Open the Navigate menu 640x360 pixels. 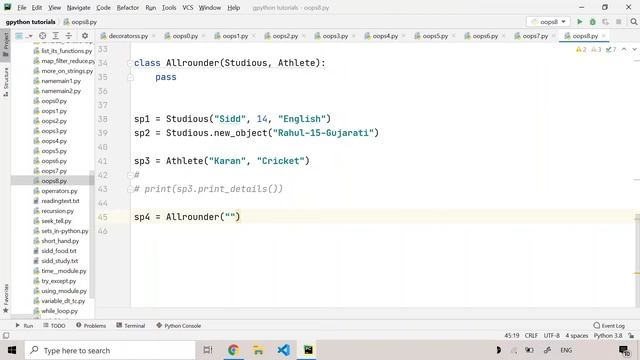click(78, 8)
